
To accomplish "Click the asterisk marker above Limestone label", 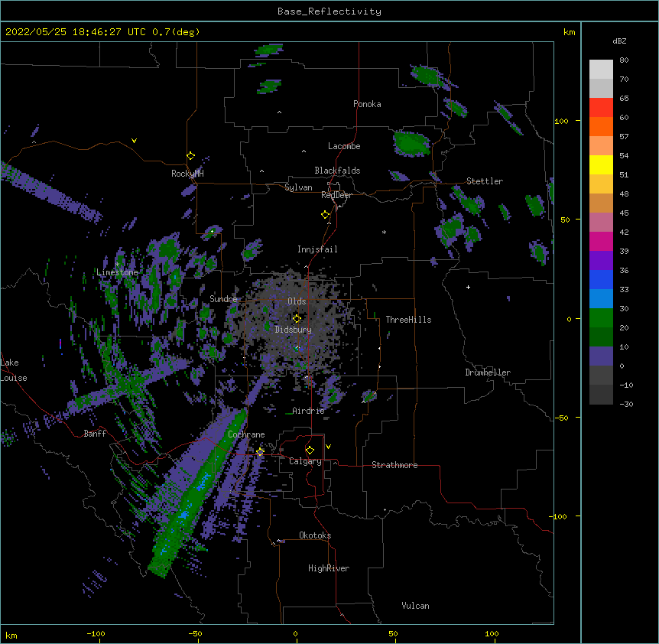I will pyautogui.click(x=117, y=265).
